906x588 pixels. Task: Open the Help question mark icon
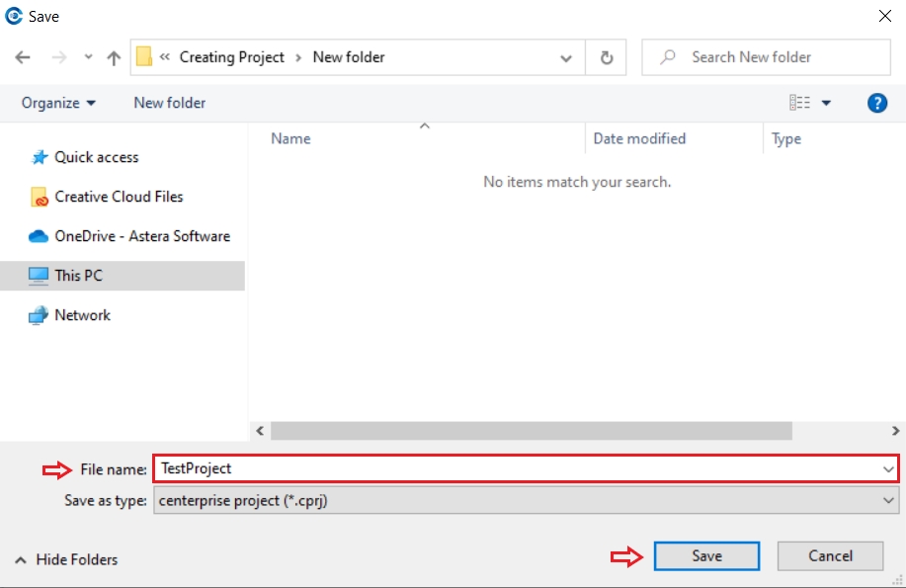click(876, 103)
